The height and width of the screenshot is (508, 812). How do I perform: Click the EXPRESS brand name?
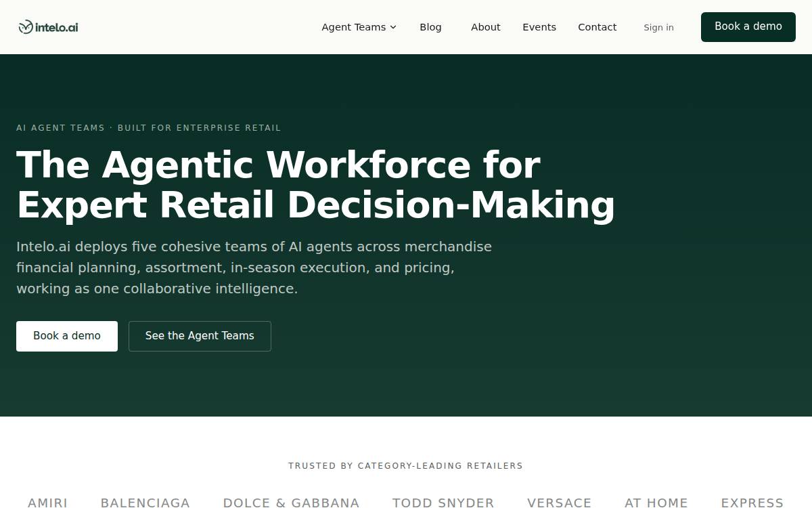[752, 503]
